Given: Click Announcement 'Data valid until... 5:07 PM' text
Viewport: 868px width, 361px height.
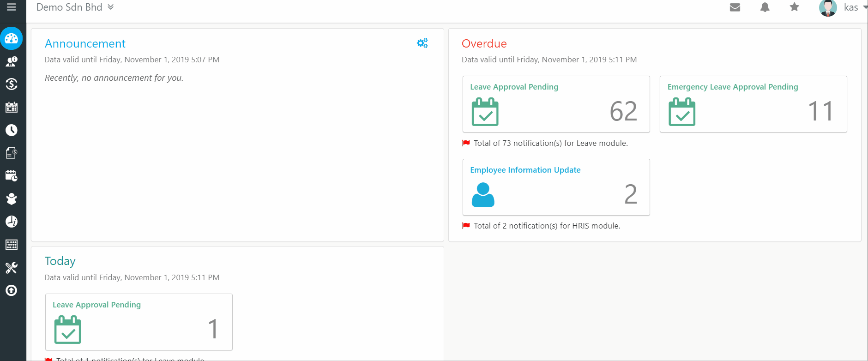Looking at the screenshot, I should 132,60.
